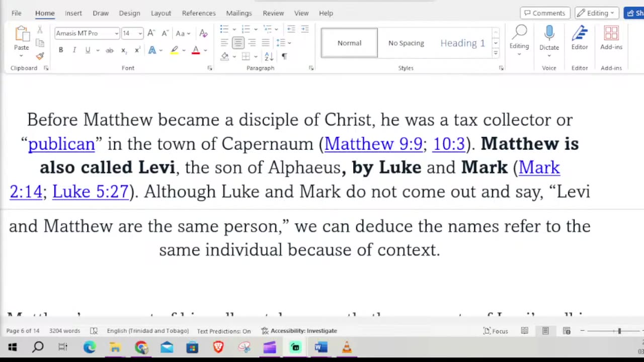The height and width of the screenshot is (362, 644).
Task: Toggle Show/Hide paragraph marks
Action: point(284,56)
